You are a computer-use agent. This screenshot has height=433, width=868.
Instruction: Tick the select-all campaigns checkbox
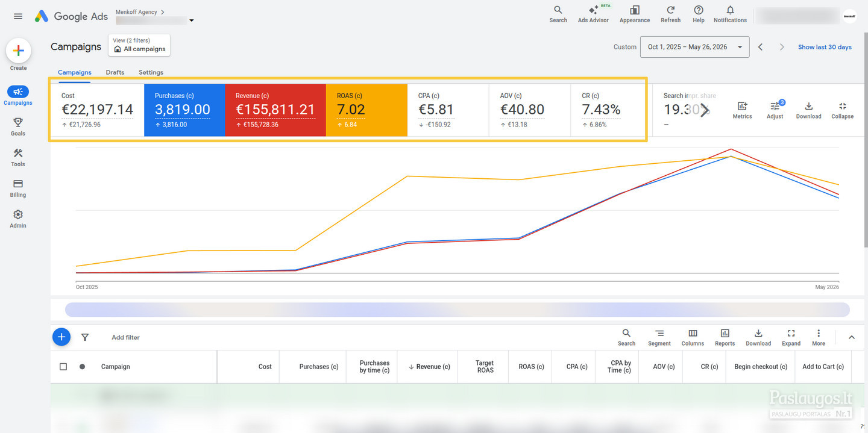pyautogui.click(x=63, y=366)
